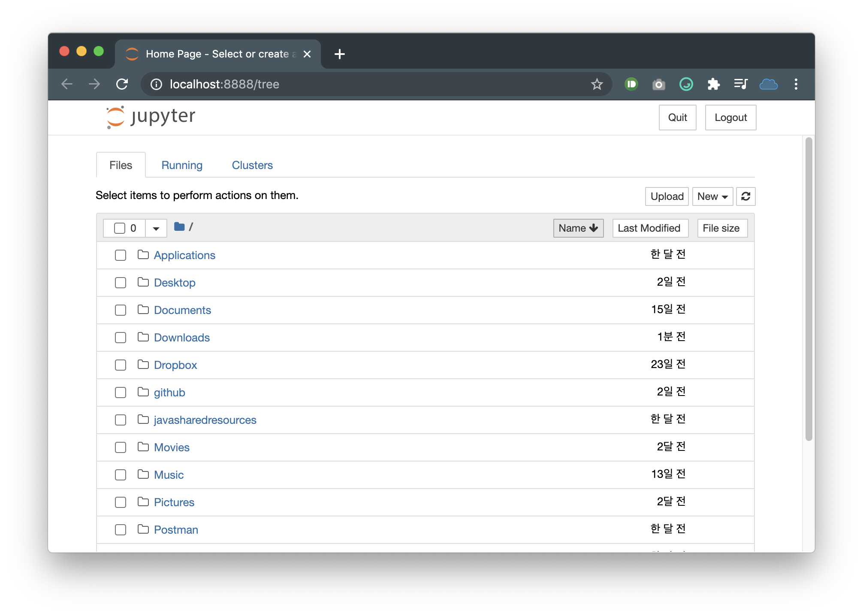This screenshot has height=616, width=863.
Task: Click the media control playlist icon
Action: pos(741,84)
